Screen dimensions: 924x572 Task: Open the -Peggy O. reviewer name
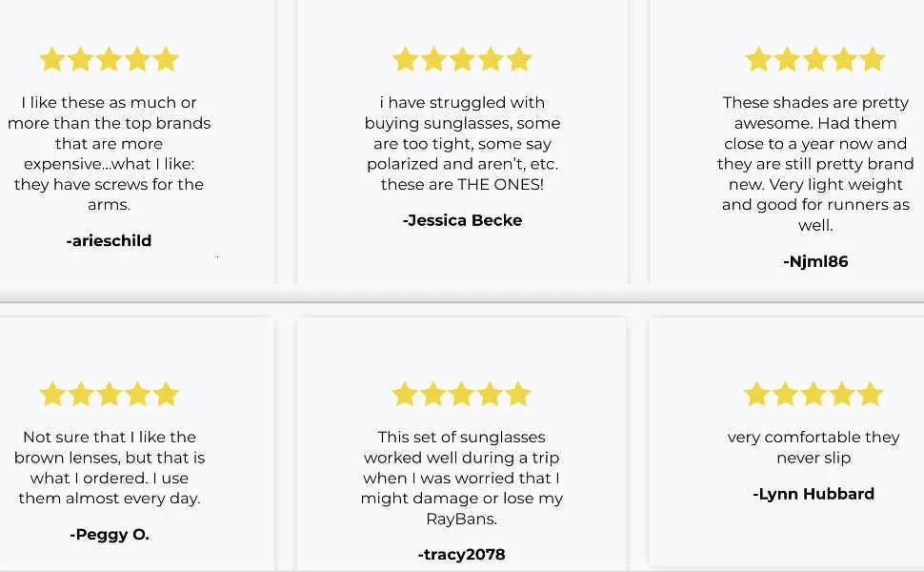(109, 535)
